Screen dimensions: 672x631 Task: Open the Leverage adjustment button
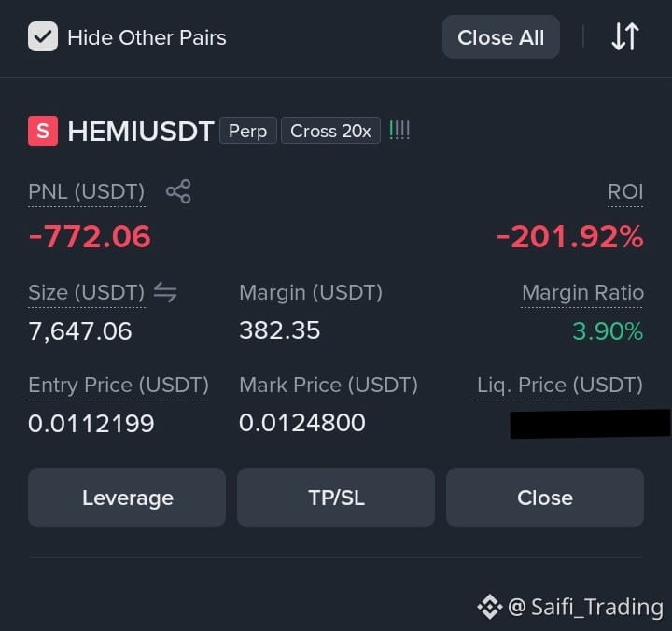coord(127,498)
